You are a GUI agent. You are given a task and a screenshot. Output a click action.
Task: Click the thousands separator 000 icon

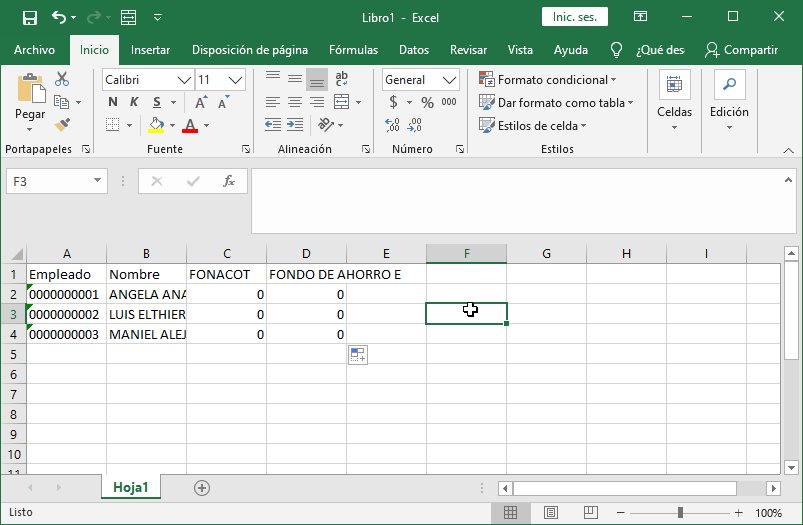click(449, 102)
